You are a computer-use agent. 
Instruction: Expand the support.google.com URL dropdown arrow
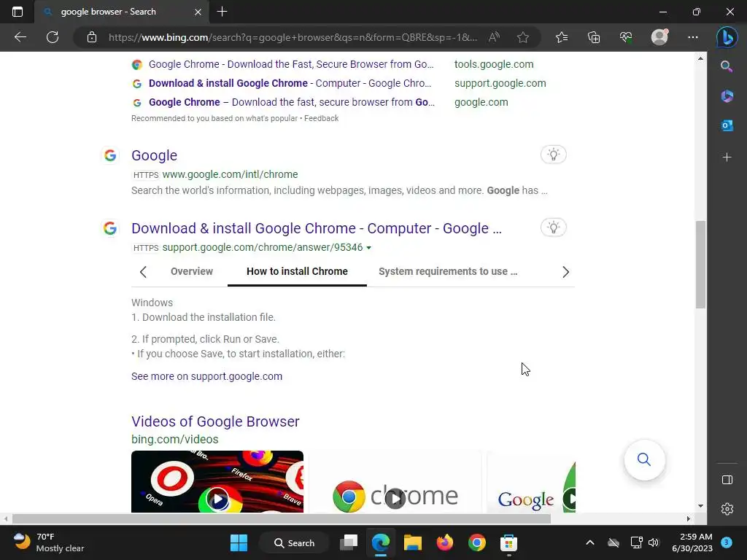click(368, 248)
